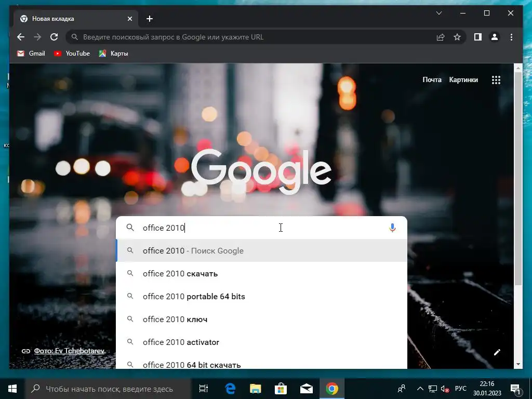Launch Microsoft Edge from the taskbar
The image size is (532, 399).
230,389
